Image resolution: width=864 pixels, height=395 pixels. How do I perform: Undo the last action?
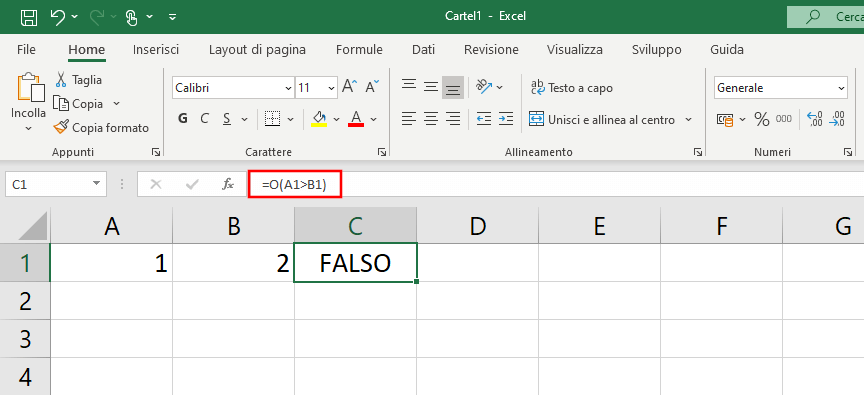pyautogui.click(x=58, y=17)
